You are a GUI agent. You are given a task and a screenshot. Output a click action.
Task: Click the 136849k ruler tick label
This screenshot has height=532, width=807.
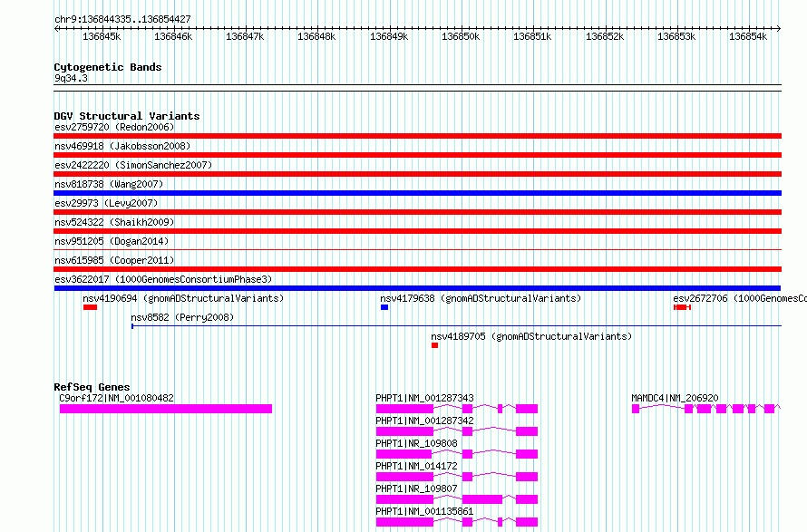point(389,36)
